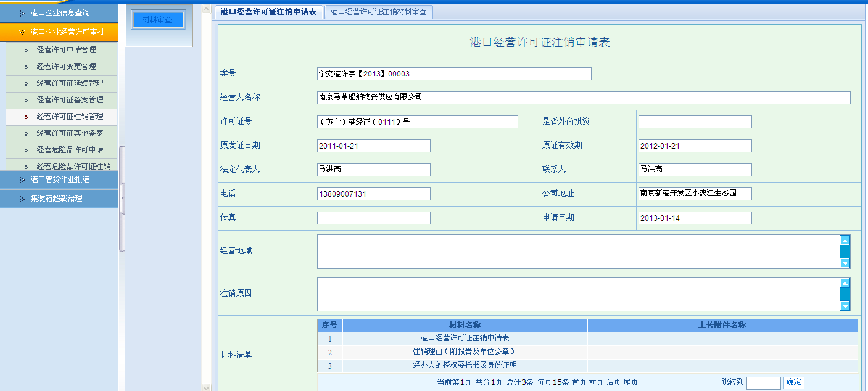
Task: Click scroll-down arrow in 注销原因 text area
Action: point(845,305)
